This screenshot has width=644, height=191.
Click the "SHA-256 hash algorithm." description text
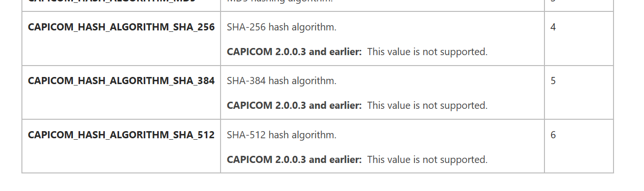(x=282, y=27)
